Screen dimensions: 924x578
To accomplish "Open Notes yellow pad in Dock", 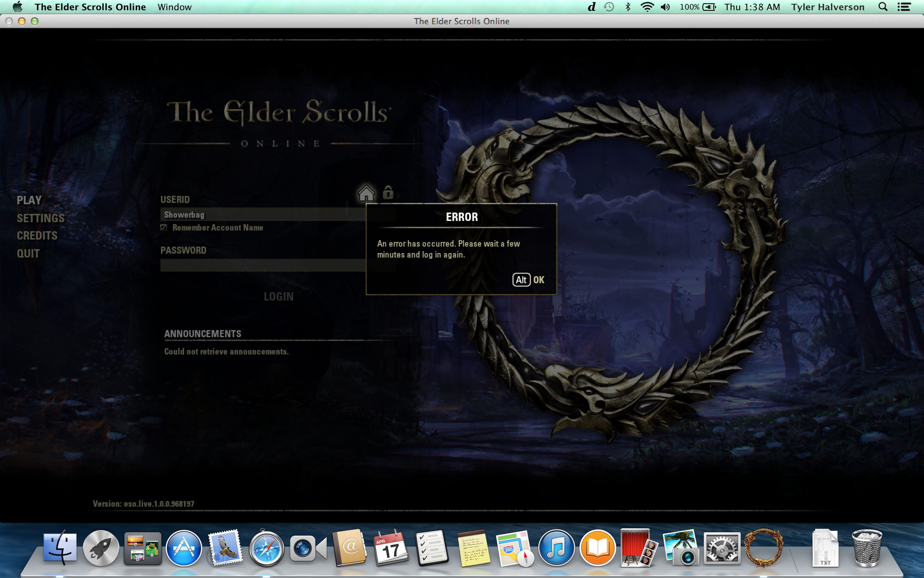I will [474, 548].
